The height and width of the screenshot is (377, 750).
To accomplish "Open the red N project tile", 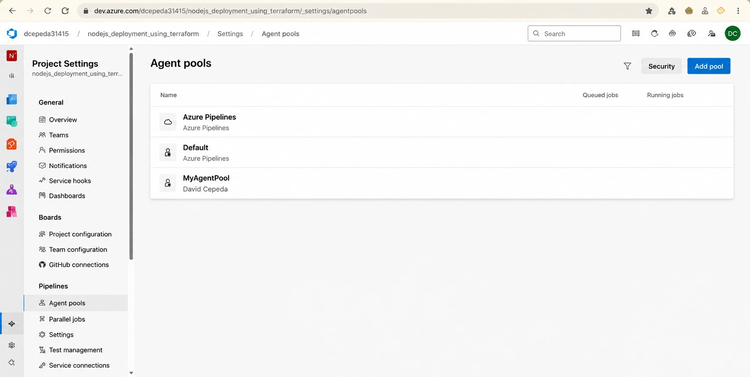I will [11, 55].
